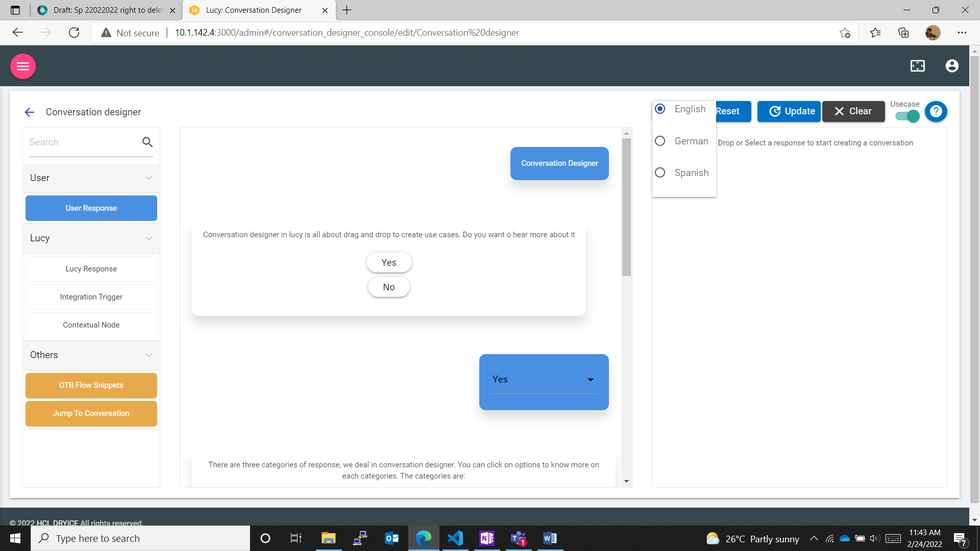Open Visual Studio Code from taskbar

tap(455, 538)
